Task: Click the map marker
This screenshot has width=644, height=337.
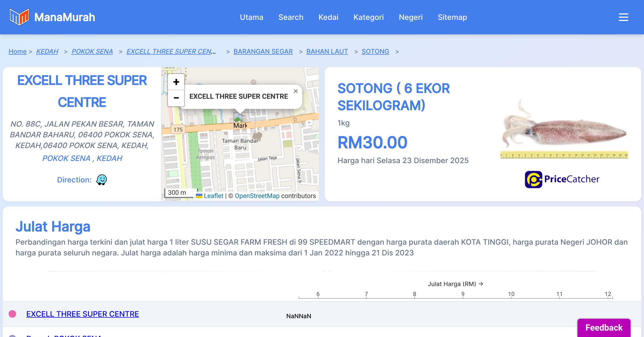Action: coord(238,119)
